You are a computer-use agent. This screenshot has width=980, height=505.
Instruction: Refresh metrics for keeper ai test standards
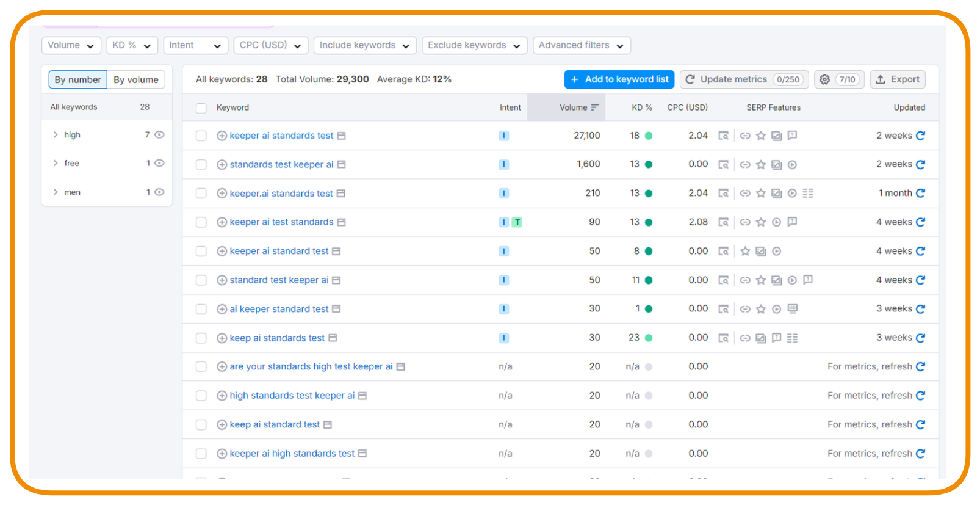pyautogui.click(x=920, y=222)
